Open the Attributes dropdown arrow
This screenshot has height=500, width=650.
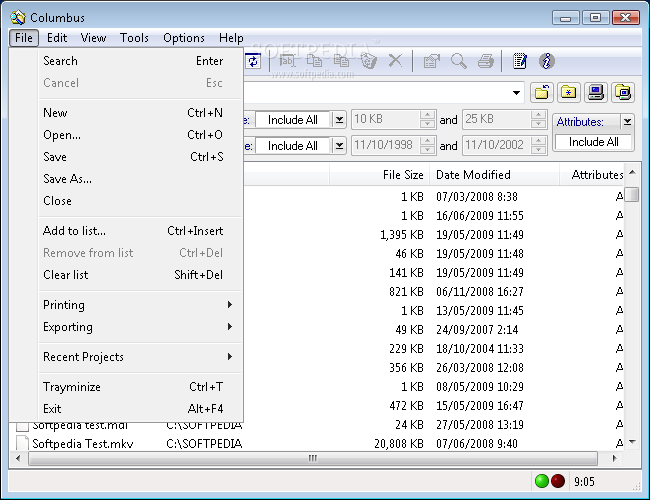click(x=627, y=121)
